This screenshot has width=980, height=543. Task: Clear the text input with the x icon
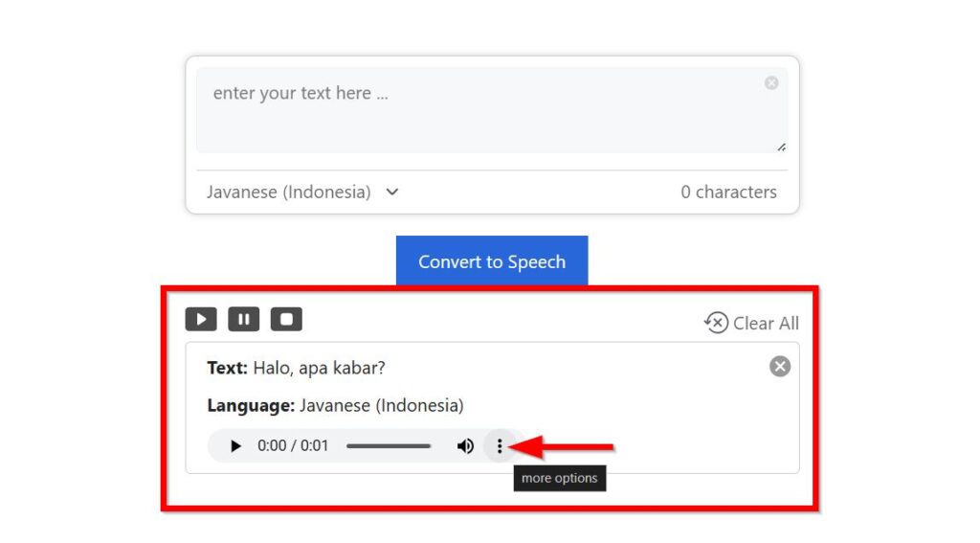(771, 82)
